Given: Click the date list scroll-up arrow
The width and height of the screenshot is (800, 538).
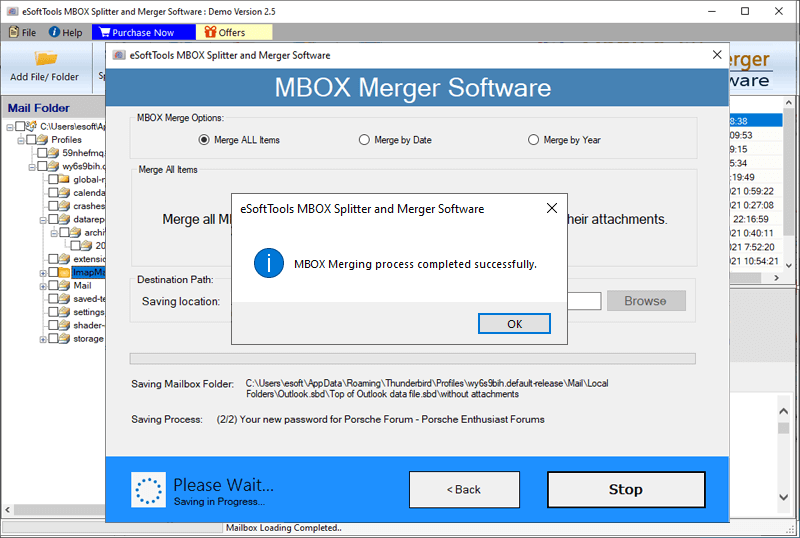Looking at the screenshot, I should click(x=789, y=102).
